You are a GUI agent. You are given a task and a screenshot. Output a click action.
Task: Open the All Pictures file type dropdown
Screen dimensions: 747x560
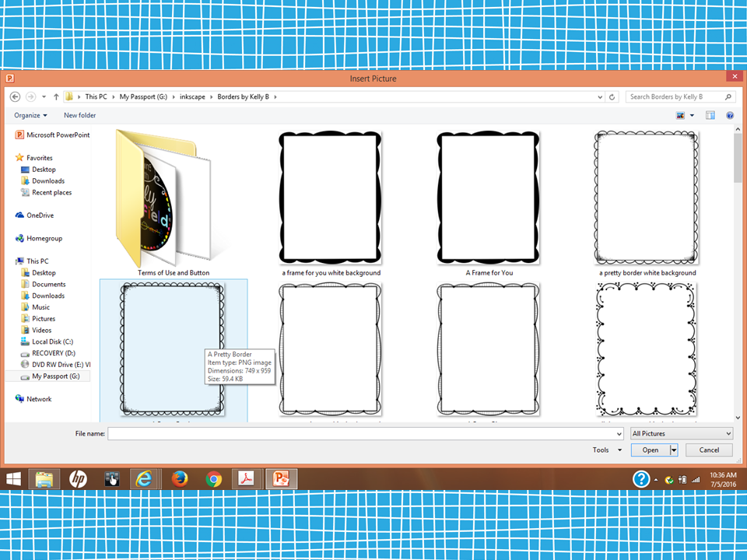[681, 433]
